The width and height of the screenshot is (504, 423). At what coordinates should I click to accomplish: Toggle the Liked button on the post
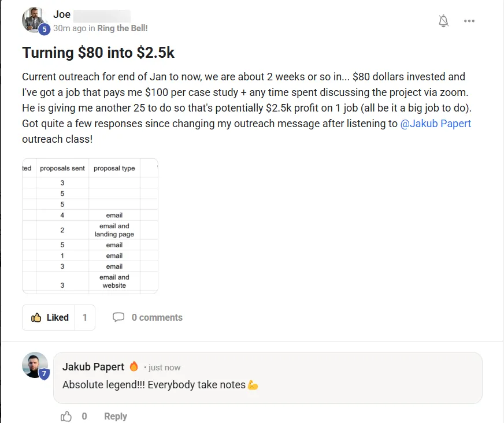(49, 318)
